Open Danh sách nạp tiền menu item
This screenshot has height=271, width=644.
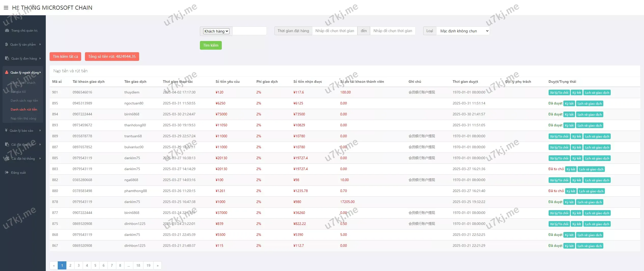24,101
